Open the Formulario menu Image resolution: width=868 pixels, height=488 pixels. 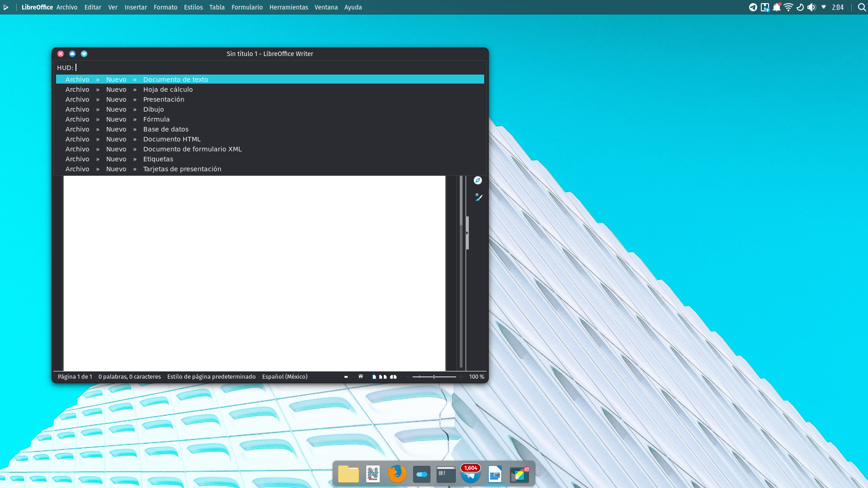[x=247, y=7]
